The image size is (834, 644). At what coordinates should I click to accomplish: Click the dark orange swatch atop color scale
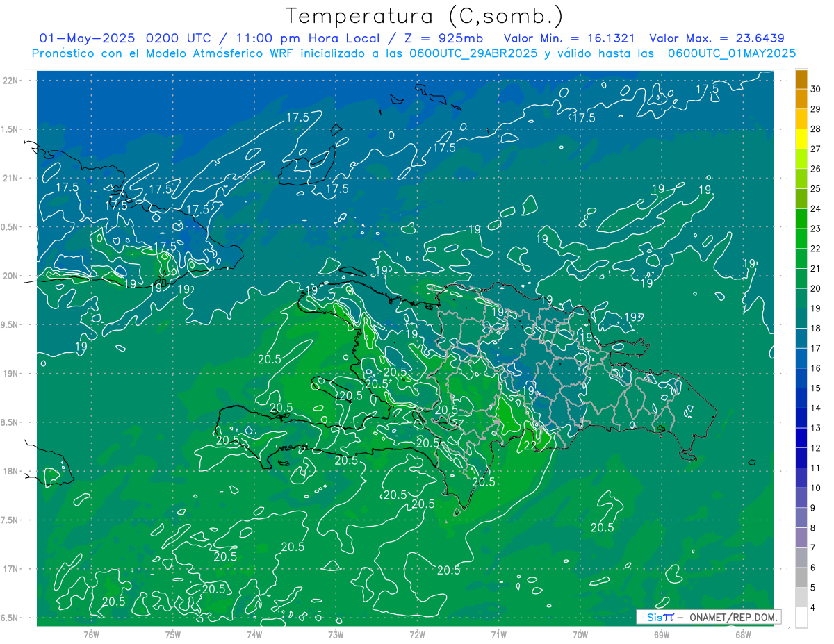pos(801,79)
